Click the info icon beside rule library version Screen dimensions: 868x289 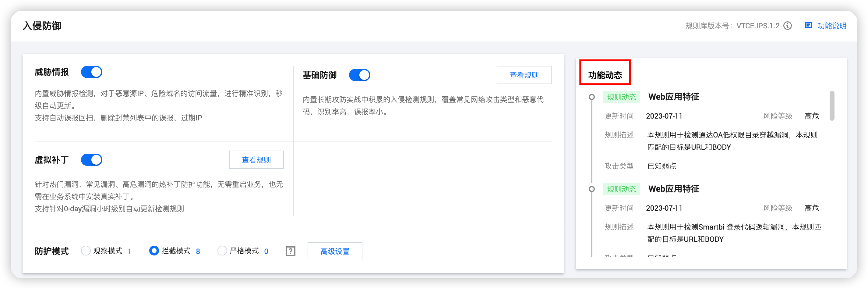click(x=788, y=26)
